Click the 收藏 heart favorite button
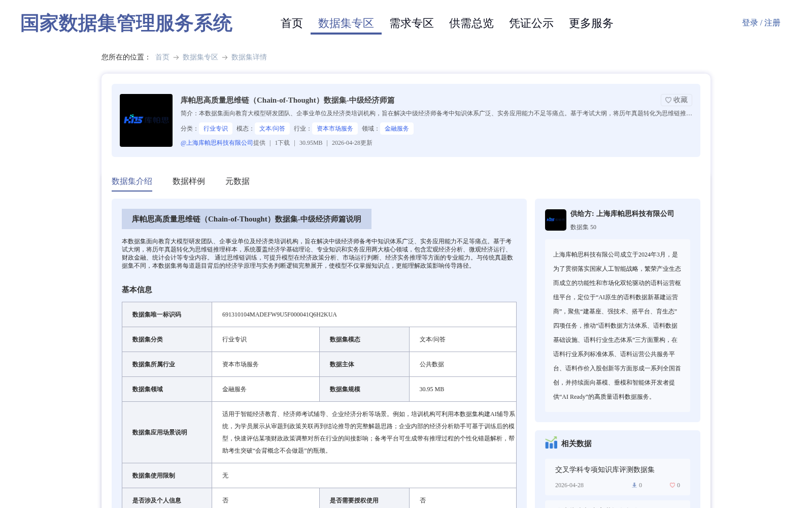This screenshot has height=508, width=812. point(676,100)
